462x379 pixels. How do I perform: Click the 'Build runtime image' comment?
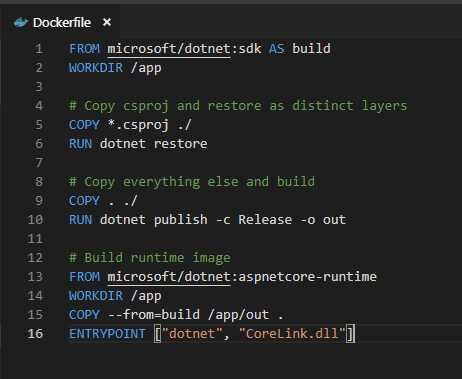(150, 258)
